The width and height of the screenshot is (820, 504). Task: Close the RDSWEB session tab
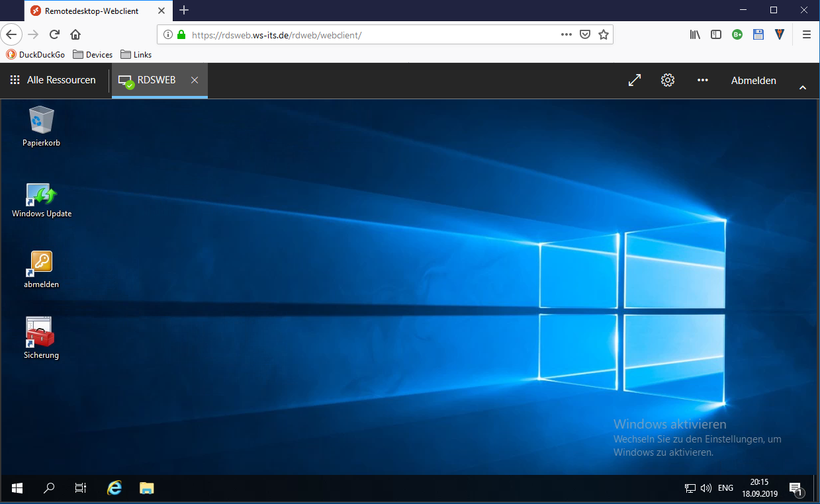coord(195,80)
